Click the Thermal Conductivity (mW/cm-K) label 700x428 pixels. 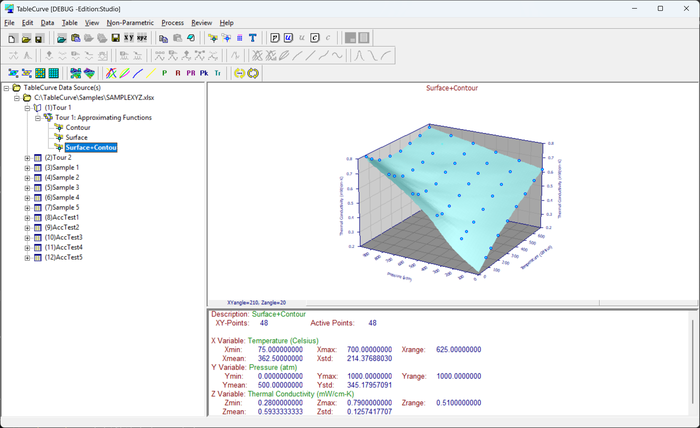point(300,394)
